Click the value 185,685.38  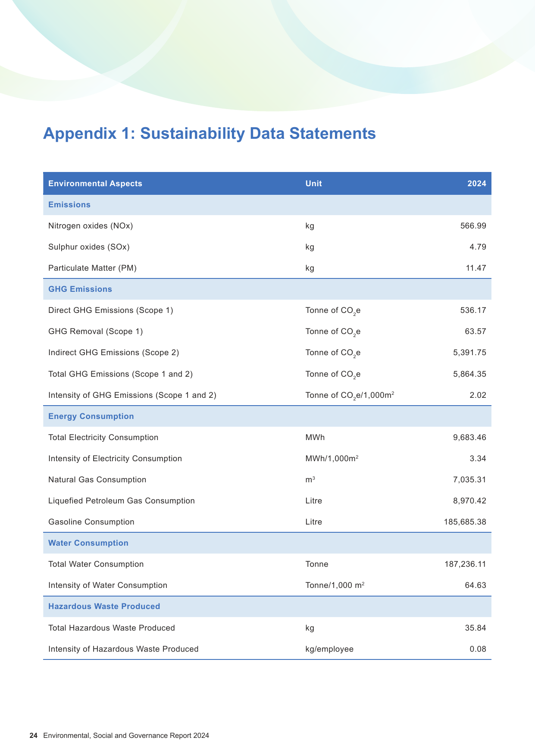[x=465, y=522]
